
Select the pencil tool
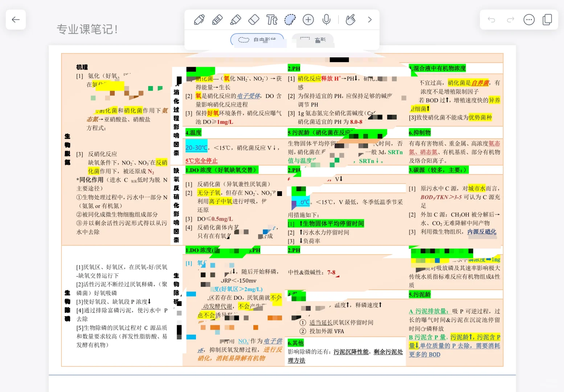pos(217,20)
